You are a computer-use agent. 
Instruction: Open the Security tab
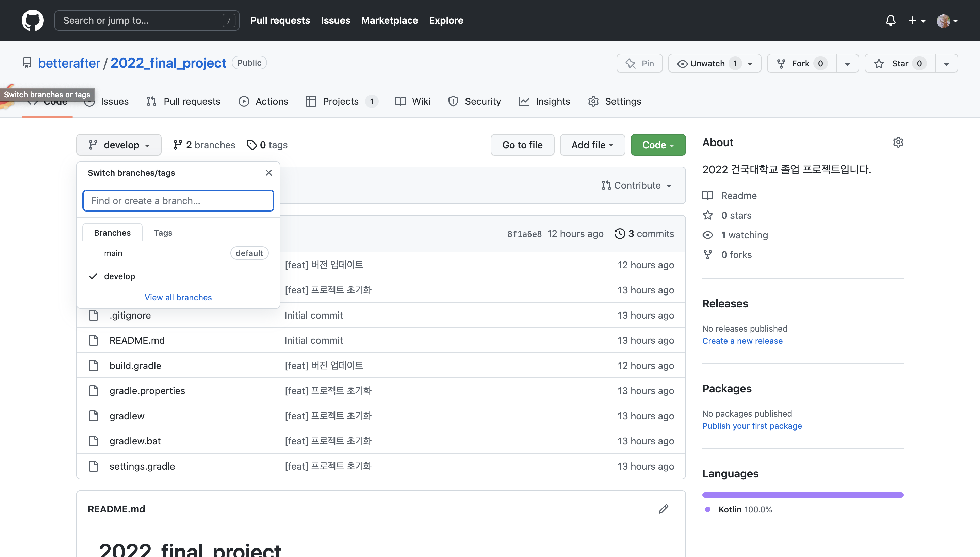coord(474,101)
